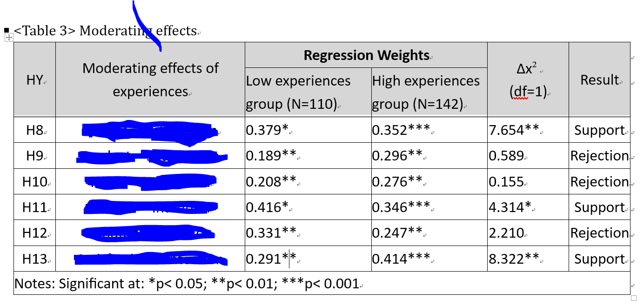Click the Δx² (df=1) header cell
644x306 pixels.
(x=528, y=80)
